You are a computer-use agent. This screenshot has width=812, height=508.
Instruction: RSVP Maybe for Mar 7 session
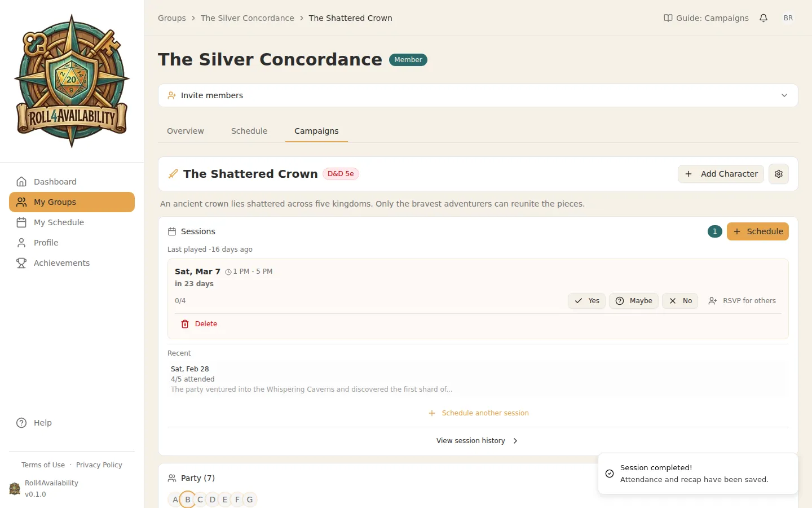[x=634, y=301]
